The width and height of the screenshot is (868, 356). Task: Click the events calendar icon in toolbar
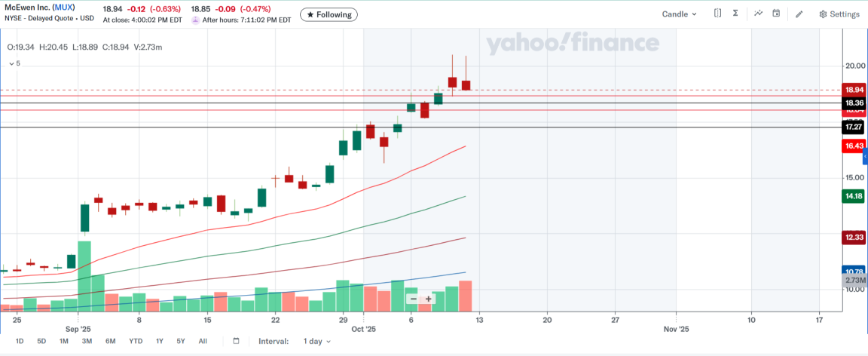click(776, 14)
